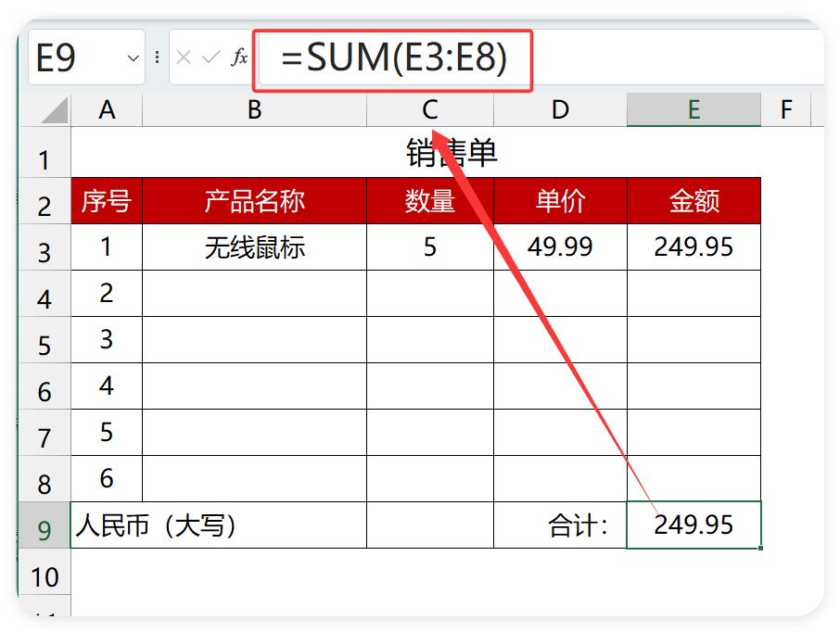The width and height of the screenshot is (840, 632).
Task: Select column D header
Action: (560, 109)
